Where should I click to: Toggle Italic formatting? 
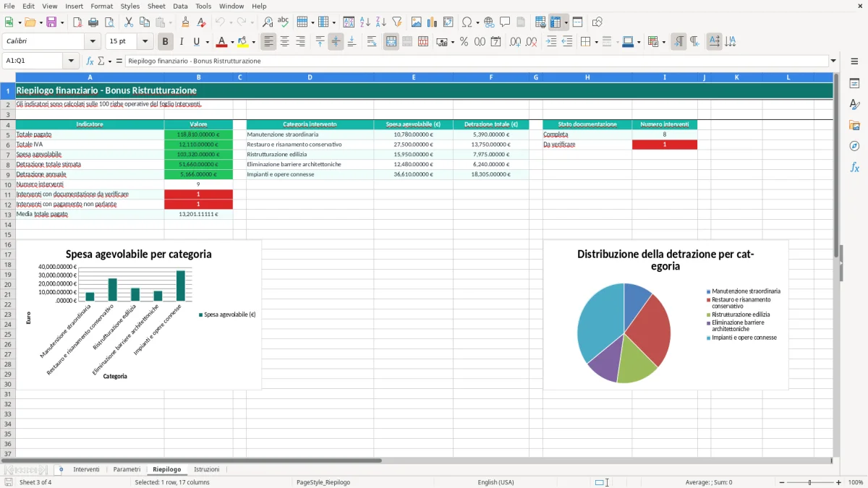point(182,41)
